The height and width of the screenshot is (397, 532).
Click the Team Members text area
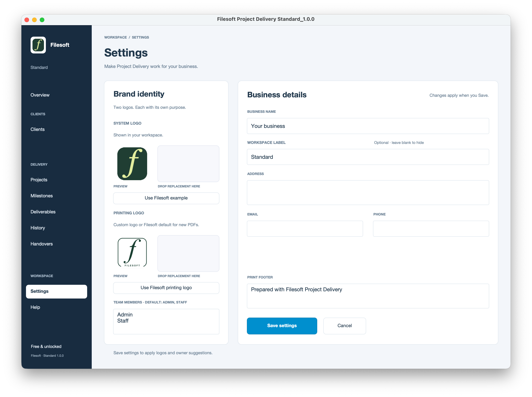pos(166,322)
